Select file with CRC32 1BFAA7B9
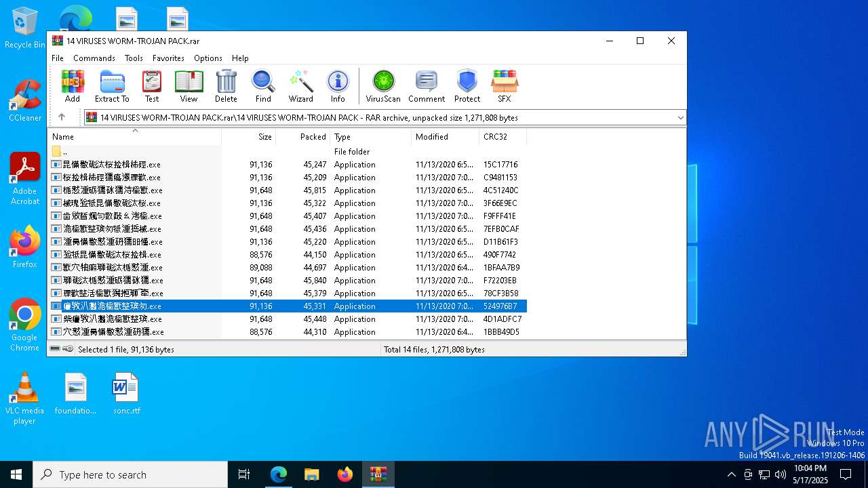 288,268
